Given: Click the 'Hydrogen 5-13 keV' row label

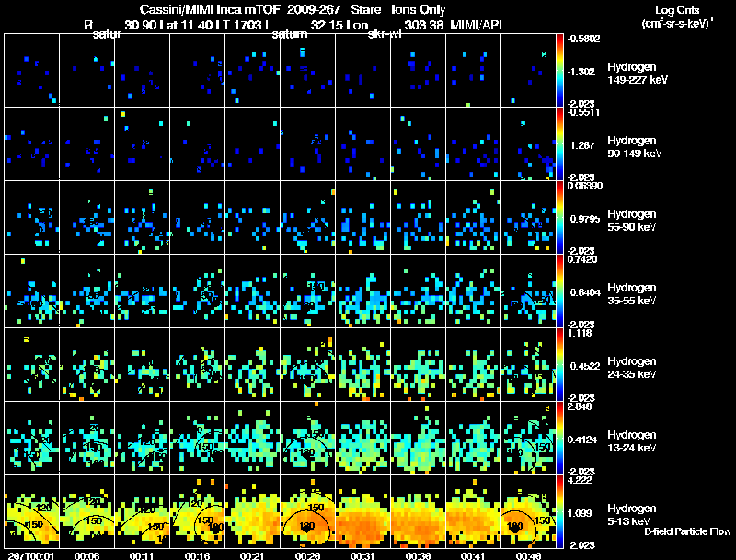Looking at the screenshot, I should tap(631, 515).
